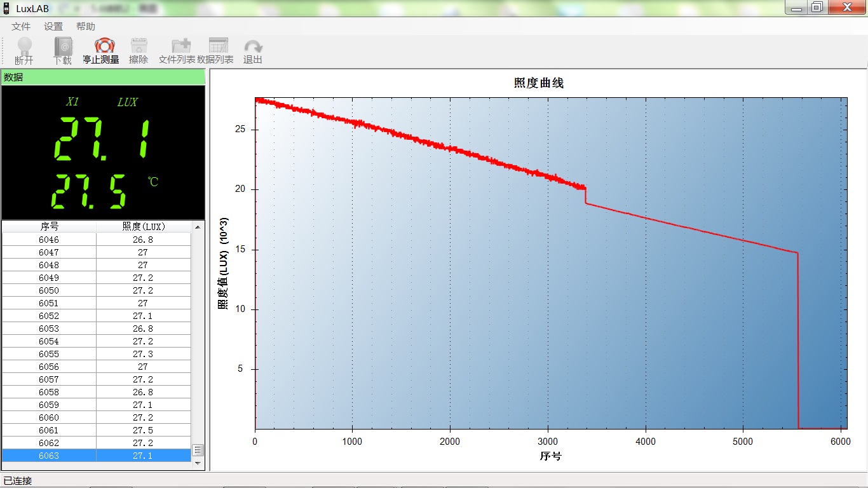Click the 27.3 lux value of row 6055
Viewport: 868px width, 488px height.
143,354
